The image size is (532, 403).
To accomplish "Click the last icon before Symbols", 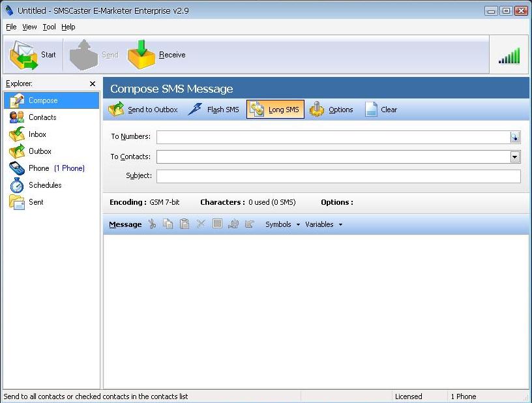I will 249,224.
